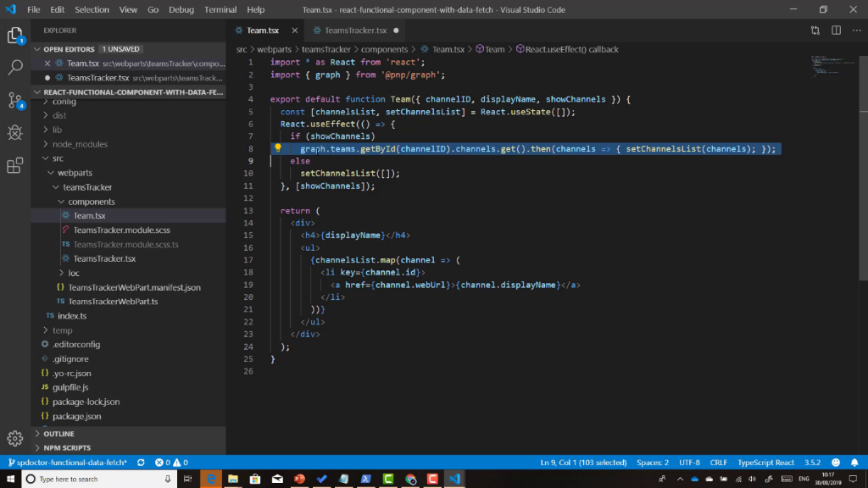Close the Team.tsx editor tab

point(294,30)
